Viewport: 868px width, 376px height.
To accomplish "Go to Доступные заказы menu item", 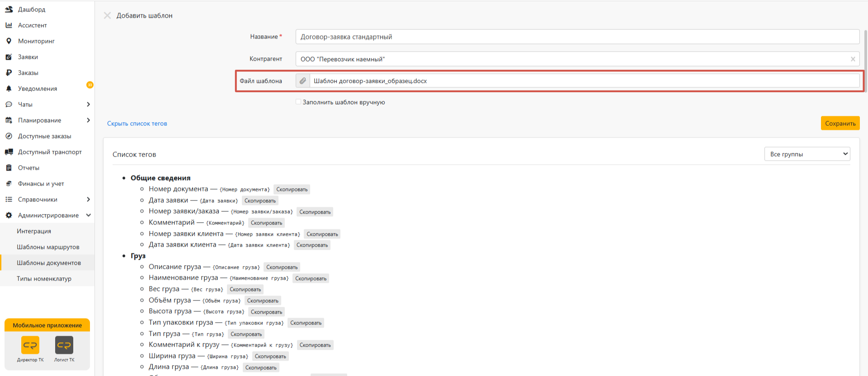I will tap(44, 136).
